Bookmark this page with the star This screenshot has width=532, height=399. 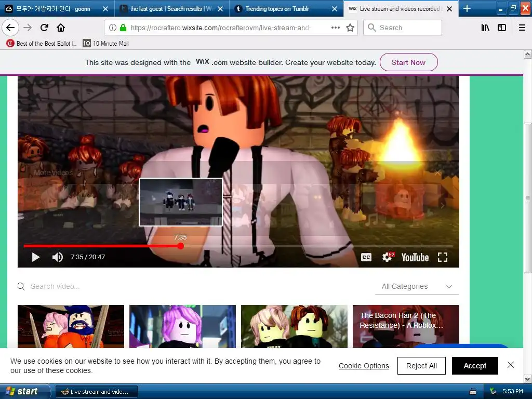click(350, 28)
